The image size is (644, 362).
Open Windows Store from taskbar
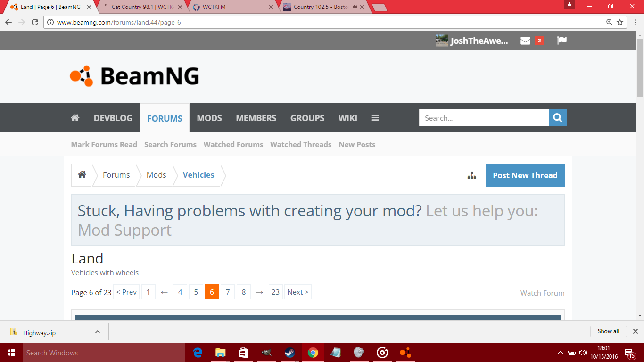tap(243, 353)
